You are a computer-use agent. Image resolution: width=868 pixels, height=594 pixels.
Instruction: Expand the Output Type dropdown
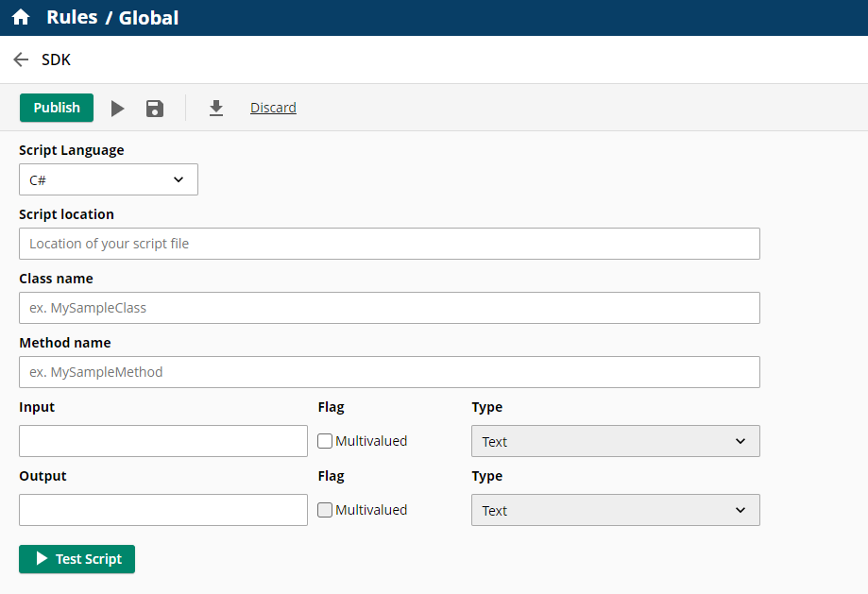point(615,510)
